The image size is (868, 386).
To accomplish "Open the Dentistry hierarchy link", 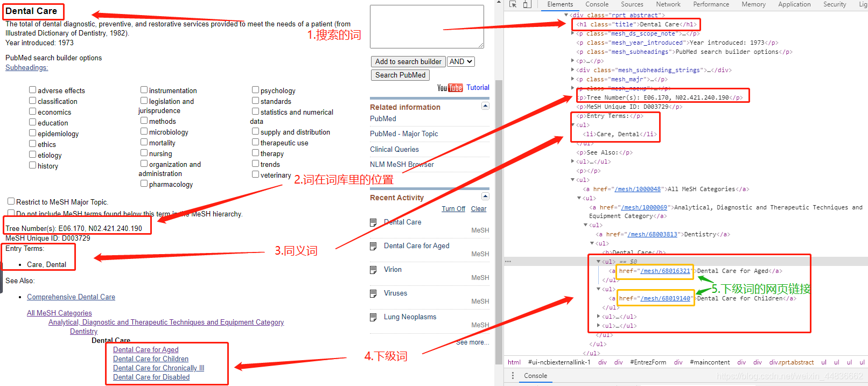I will (x=83, y=332).
